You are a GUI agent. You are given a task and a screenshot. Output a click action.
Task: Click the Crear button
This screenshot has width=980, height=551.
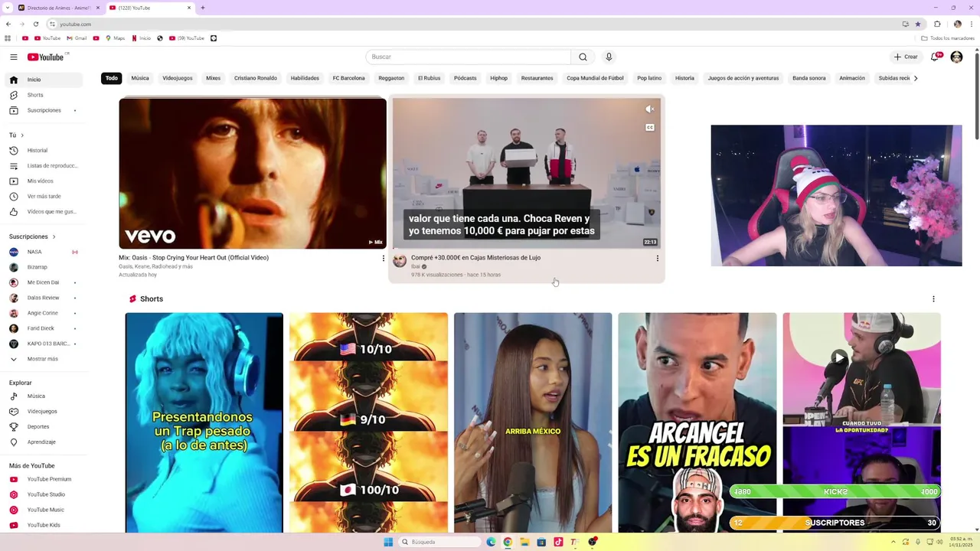[x=906, y=57]
